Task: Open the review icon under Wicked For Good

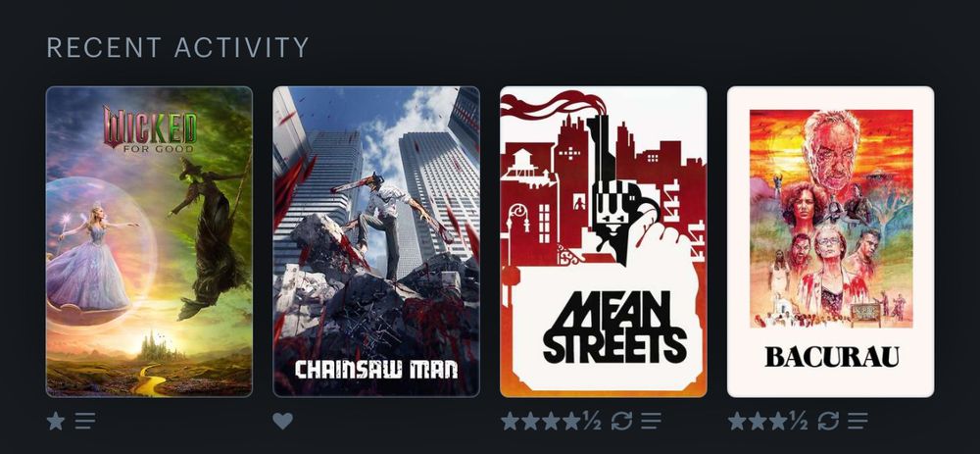Action: click(85, 421)
